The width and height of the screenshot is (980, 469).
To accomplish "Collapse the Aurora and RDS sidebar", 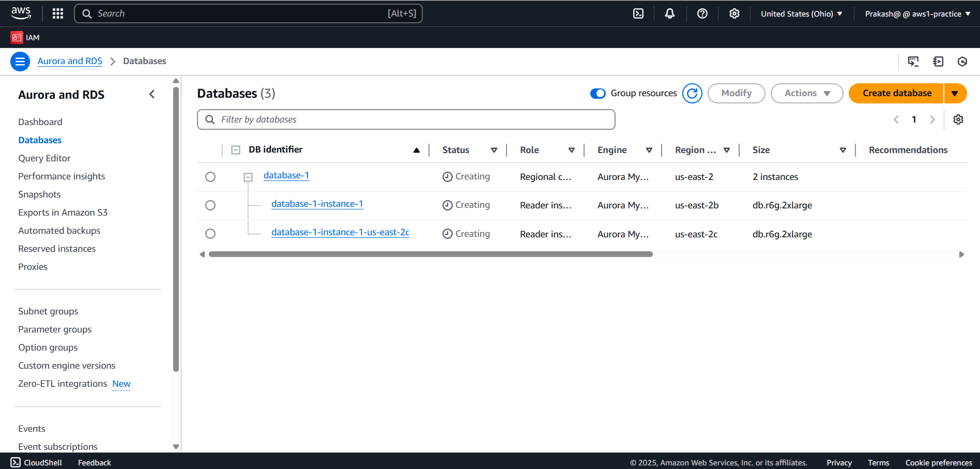I will point(152,94).
